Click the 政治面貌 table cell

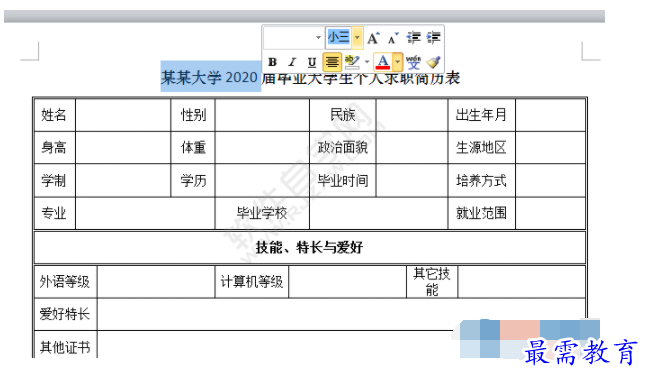tap(342, 148)
